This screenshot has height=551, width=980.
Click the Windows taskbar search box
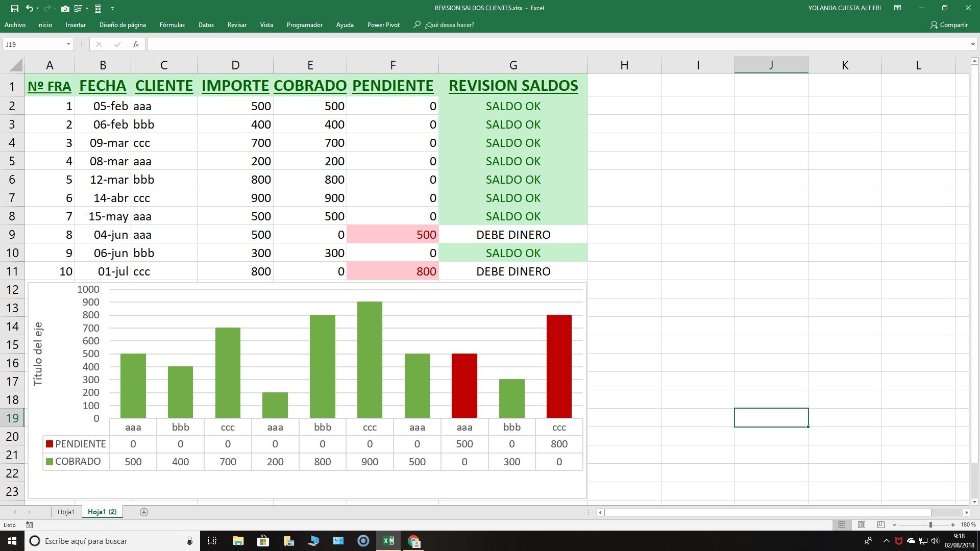pos(111,541)
